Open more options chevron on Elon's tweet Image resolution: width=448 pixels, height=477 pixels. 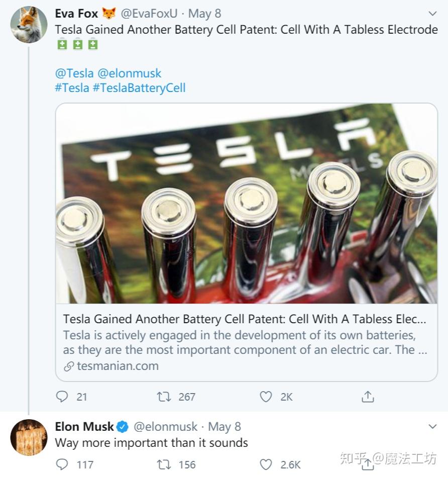pyautogui.click(x=432, y=427)
